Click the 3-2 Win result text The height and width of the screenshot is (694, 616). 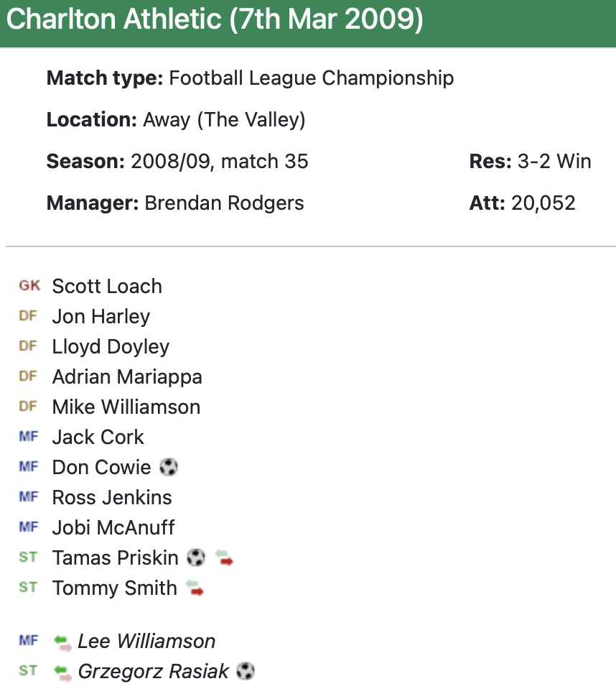point(554,162)
